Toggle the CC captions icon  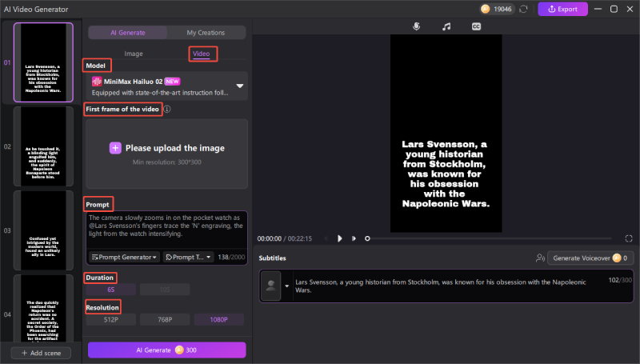click(x=476, y=26)
